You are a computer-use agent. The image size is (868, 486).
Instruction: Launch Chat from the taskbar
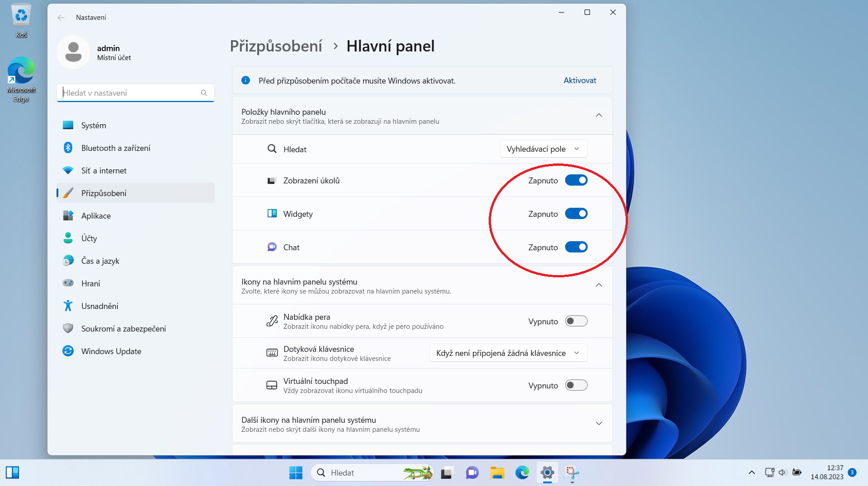tap(472, 472)
